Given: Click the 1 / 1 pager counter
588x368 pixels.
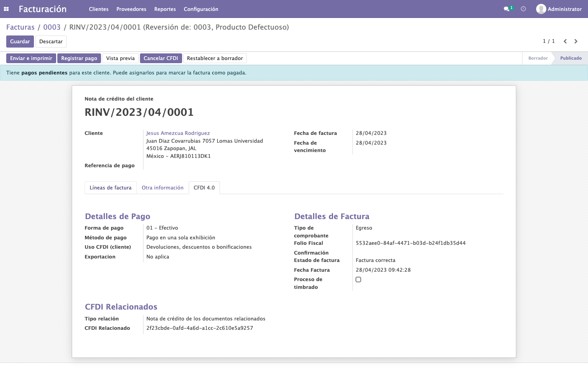Looking at the screenshot, I should (x=549, y=41).
